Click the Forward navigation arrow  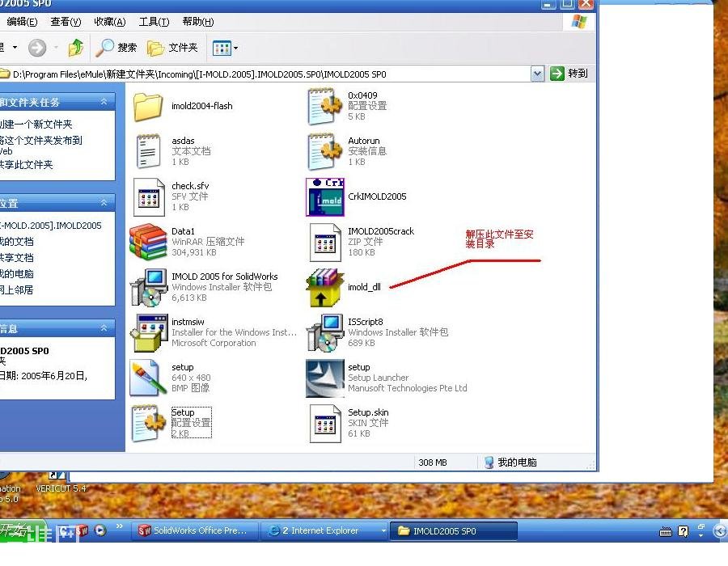37,48
